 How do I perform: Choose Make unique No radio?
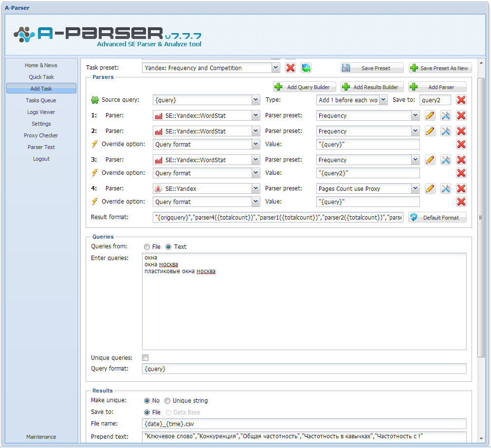(147, 401)
